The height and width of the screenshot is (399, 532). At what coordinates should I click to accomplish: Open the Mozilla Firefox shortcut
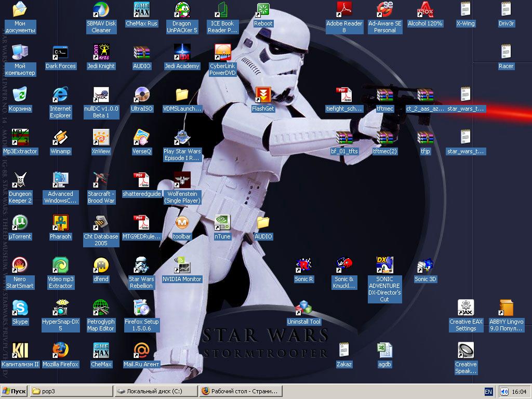[60, 351]
